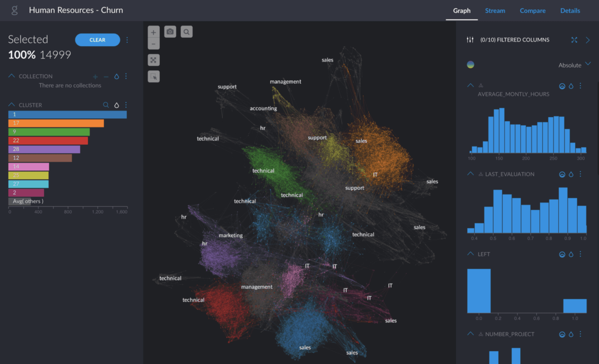Screen dimensions: 599x364
Task: Take a graph snapshot with camera icon
Action: pos(170,32)
